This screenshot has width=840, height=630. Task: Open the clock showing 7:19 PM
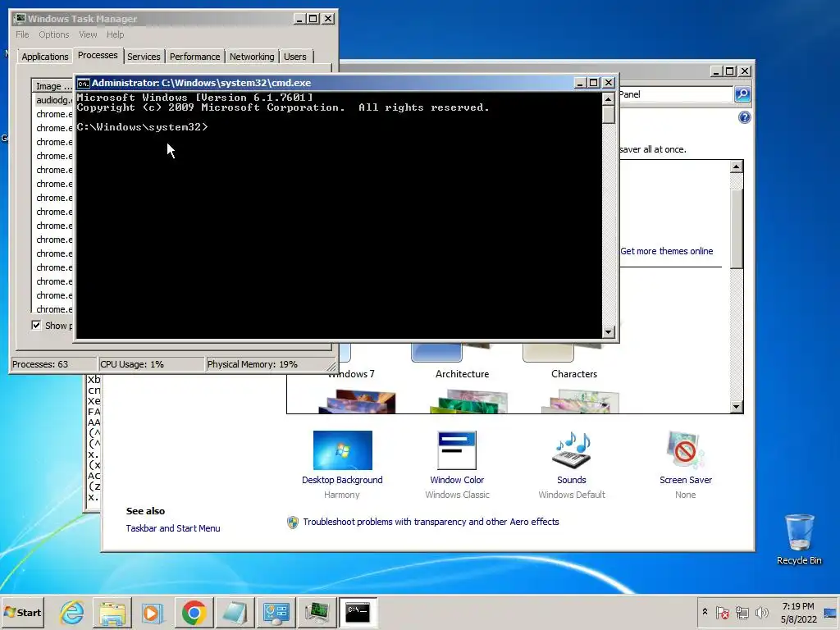tap(798, 612)
